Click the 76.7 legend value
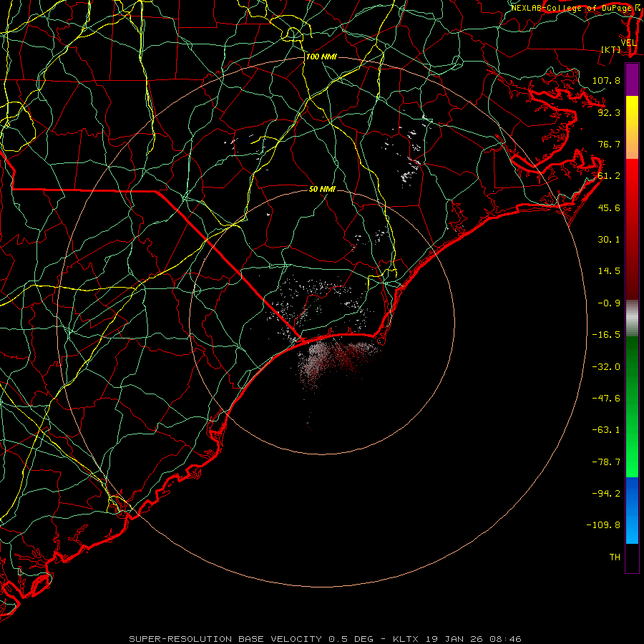 609,144
